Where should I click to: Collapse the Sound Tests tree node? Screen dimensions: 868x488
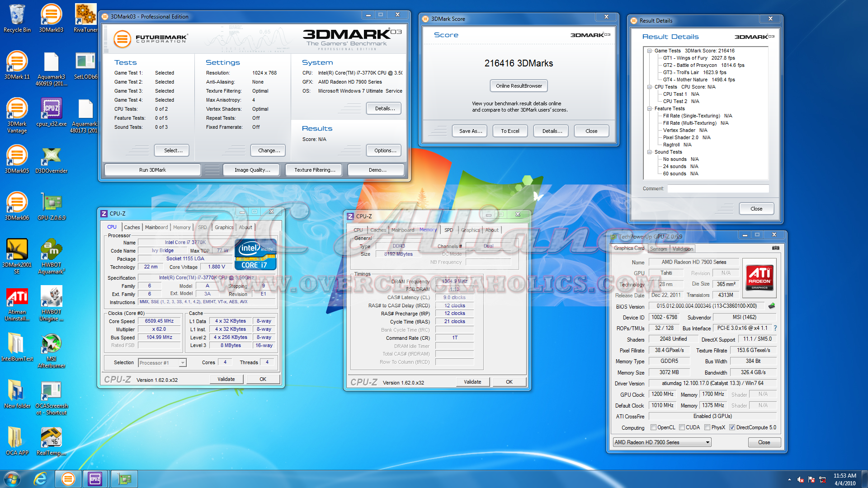649,152
